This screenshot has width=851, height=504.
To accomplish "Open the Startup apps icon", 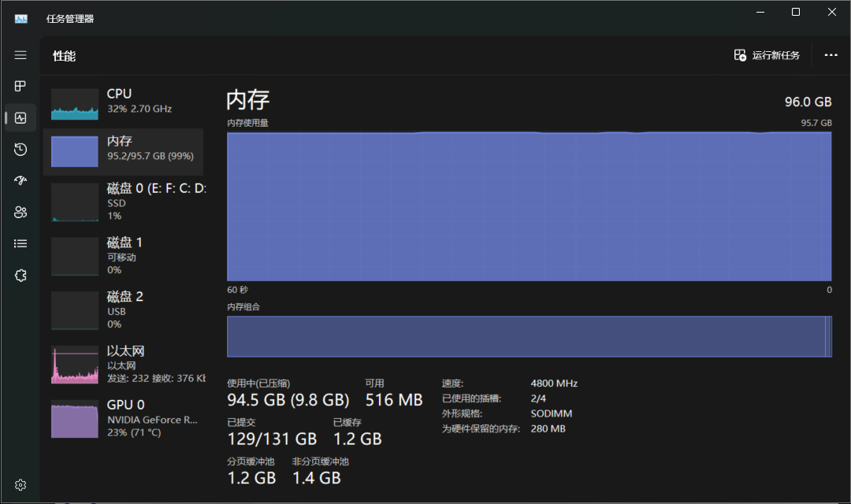I will [x=20, y=180].
